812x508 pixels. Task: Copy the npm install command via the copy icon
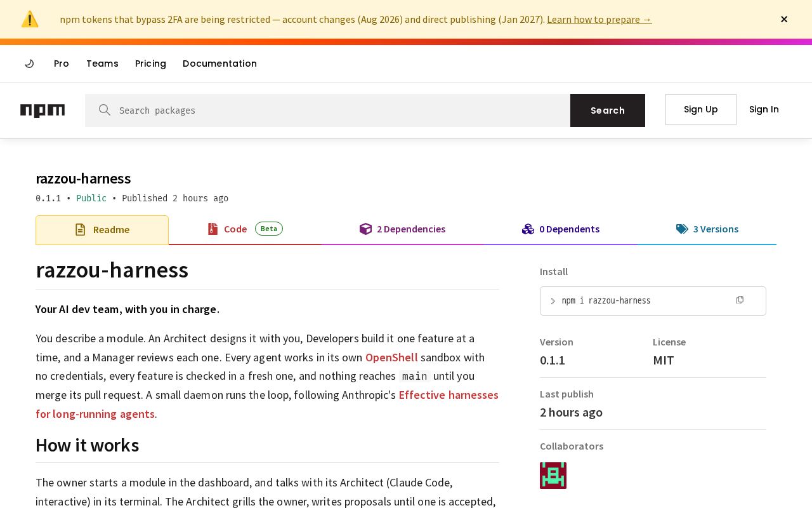coord(740,300)
